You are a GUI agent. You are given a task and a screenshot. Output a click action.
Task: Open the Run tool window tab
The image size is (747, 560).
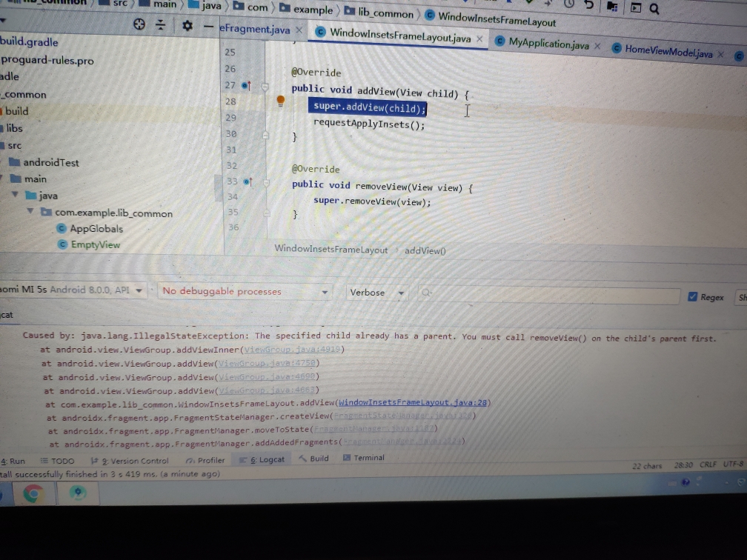coord(13,461)
